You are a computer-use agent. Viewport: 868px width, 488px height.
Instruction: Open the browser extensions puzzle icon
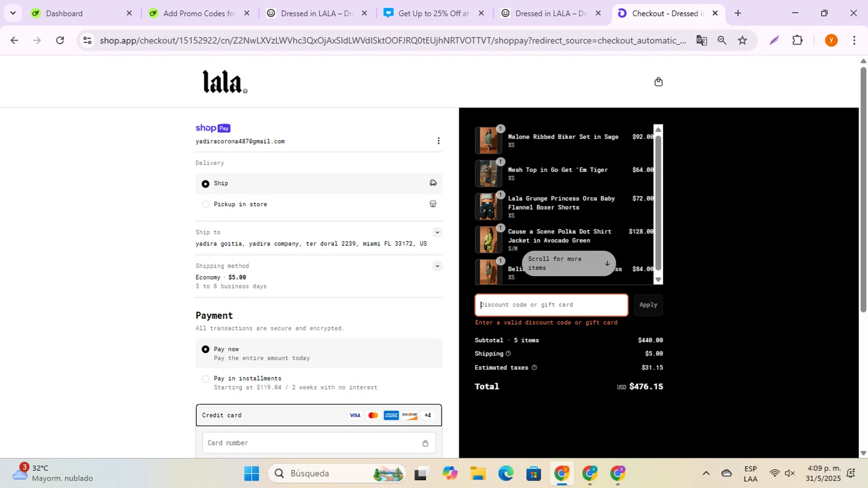point(797,41)
